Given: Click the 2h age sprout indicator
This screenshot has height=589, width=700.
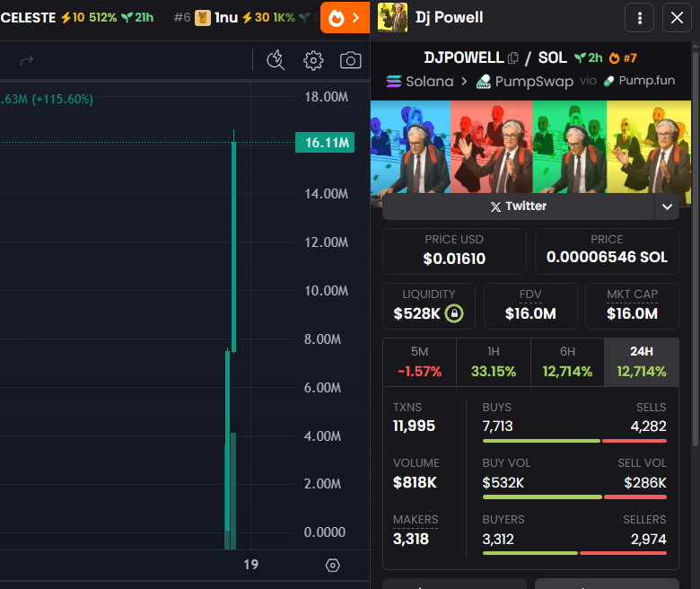Looking at the screenshot, I should pos(589,58).
